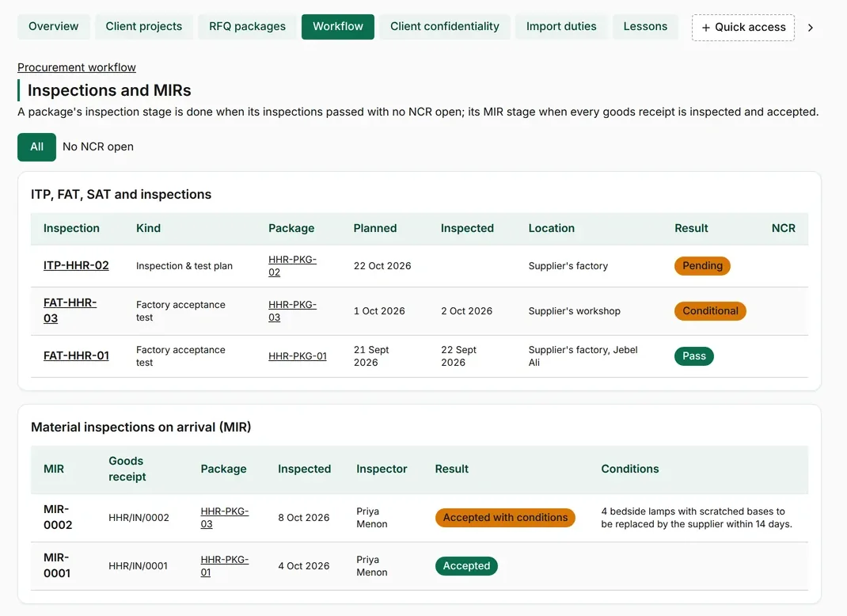The width and height of the screenshot is (847, 616).
Task: Select the All filter
Action: (36, 147)
